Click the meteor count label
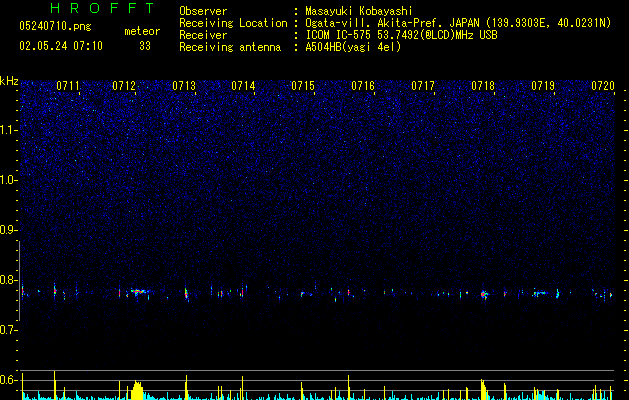Screen dimensions: 629x400 point(142,31)
